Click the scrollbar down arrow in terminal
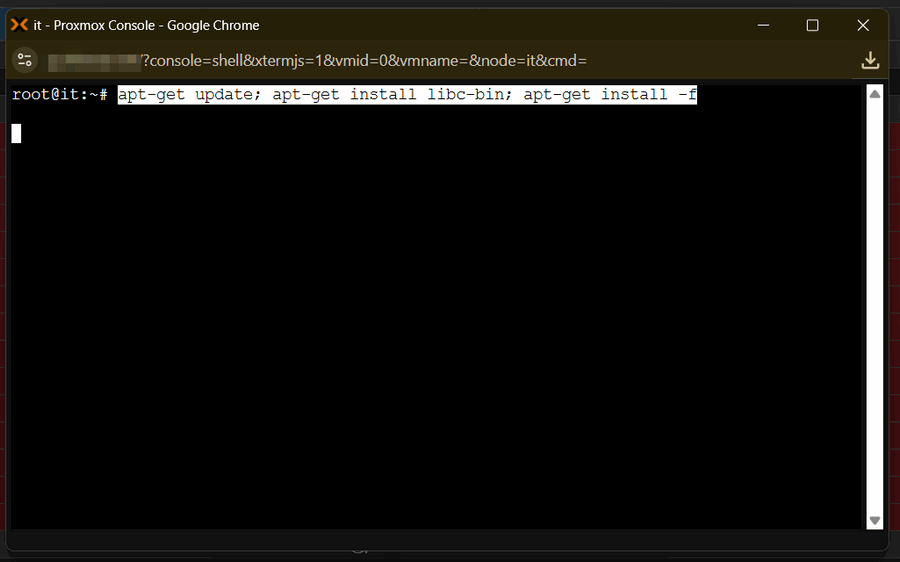The height and width of the screenshot is (562, 900). pyautogui.click(x=875, y=521)
